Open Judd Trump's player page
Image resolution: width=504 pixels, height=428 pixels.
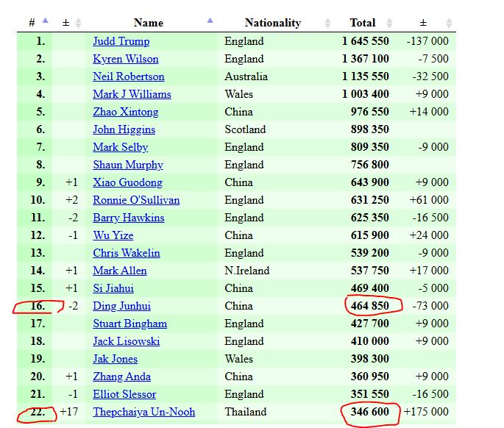point(121,41)
